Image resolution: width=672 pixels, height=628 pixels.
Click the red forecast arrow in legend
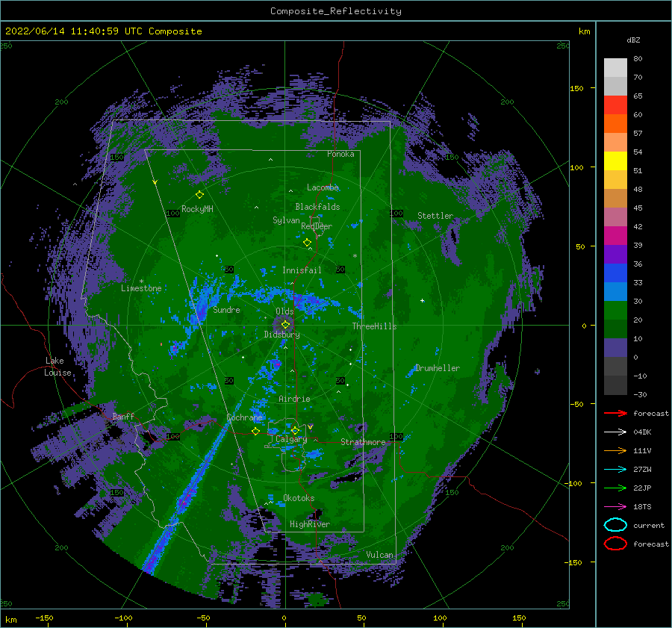coord(615,413)
